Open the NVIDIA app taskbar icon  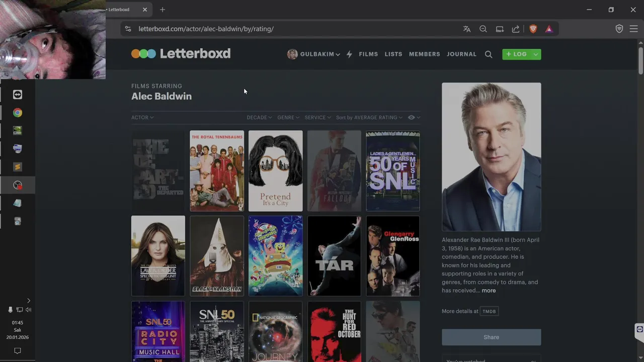click(18, 131)
